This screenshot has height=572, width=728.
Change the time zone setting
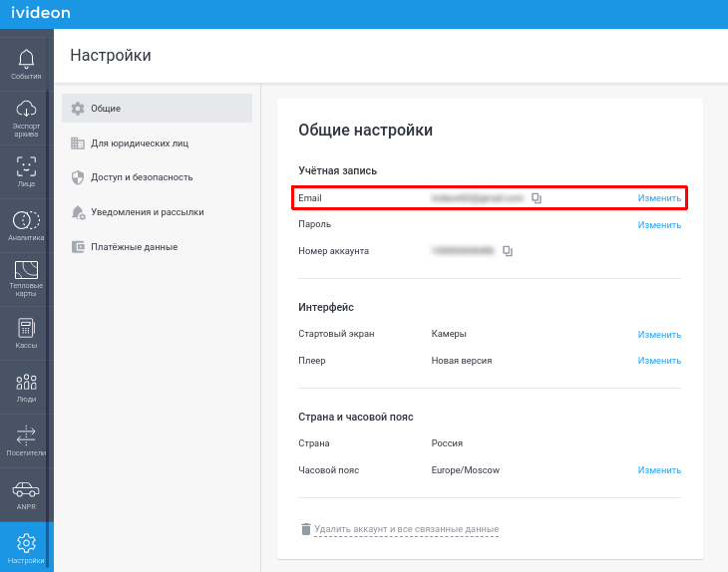[659, 470]
